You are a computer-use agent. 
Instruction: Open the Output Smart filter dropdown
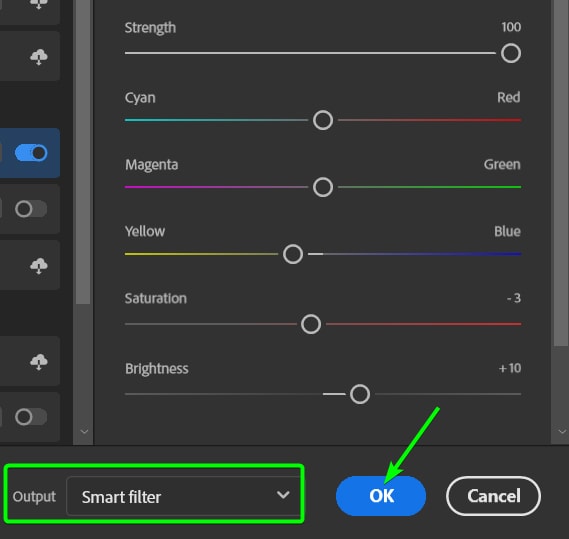click(184, 496)
